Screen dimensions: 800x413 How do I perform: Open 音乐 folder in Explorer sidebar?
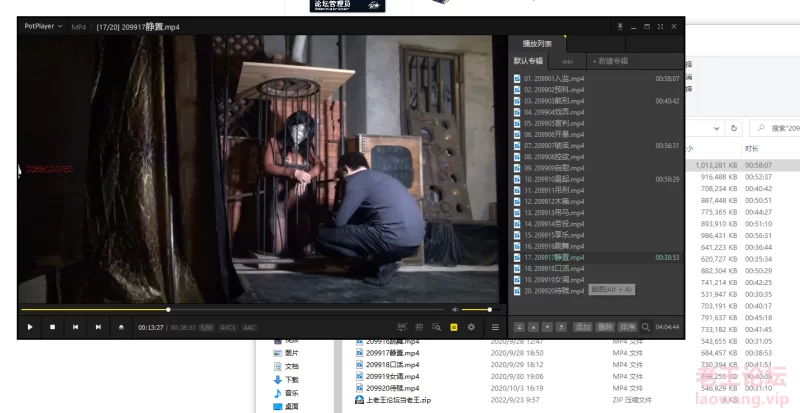[x=291, y=393]
